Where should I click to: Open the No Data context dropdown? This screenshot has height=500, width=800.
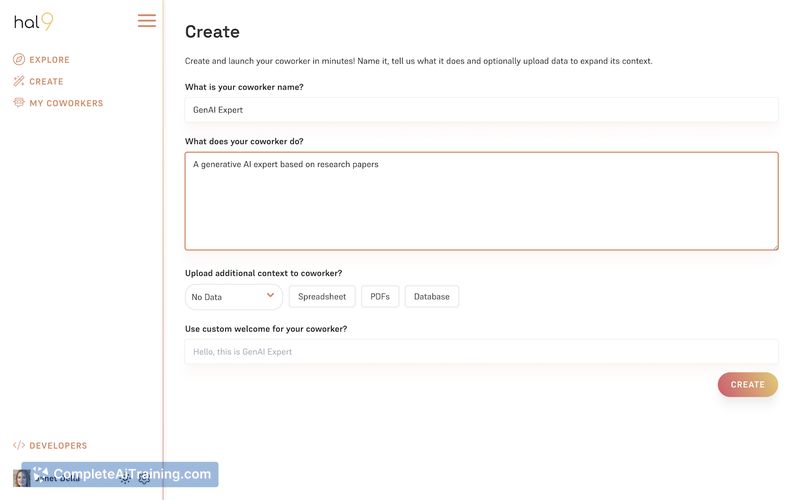[x=225, y=297]
